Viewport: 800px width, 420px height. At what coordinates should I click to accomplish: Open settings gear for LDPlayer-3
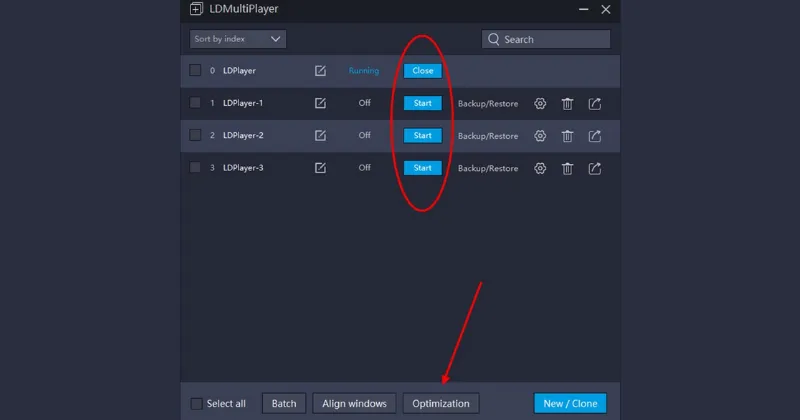540,168
